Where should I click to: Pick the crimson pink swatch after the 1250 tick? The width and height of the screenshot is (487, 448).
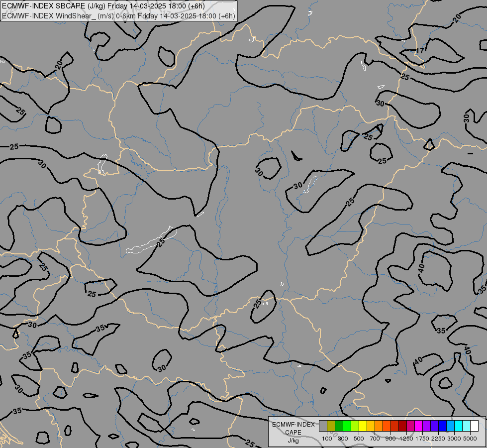pyautogui.click(x=410, y=426)
